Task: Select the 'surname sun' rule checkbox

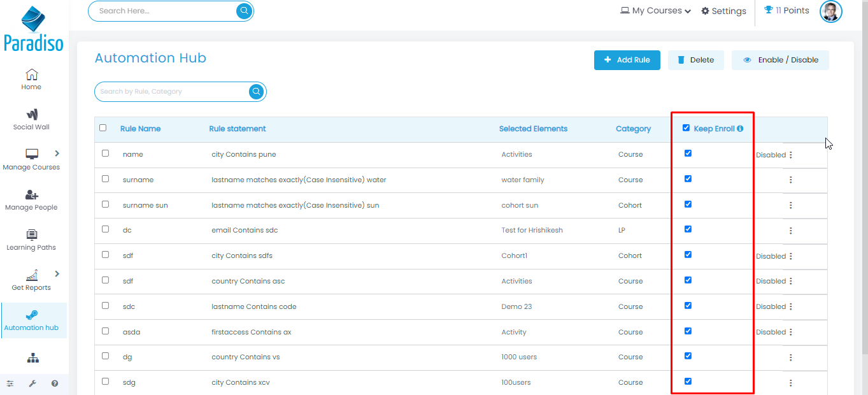Action: (106, 205)
